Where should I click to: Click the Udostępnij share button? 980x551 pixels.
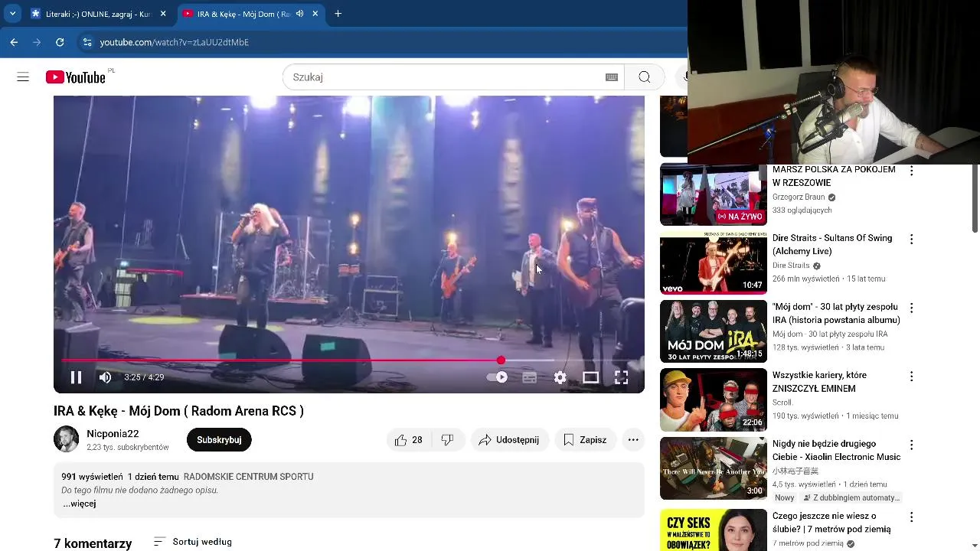(x=509, y=440)
